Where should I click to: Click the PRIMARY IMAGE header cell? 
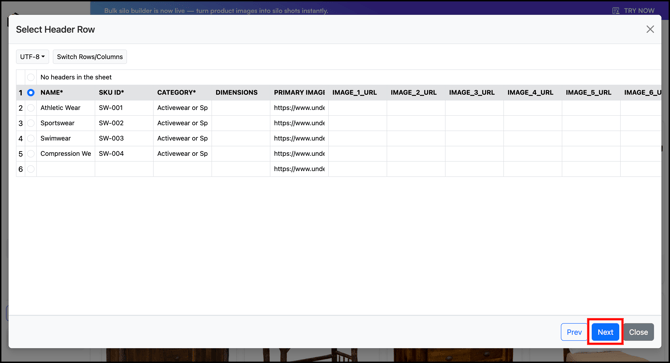tap(299, 92)
